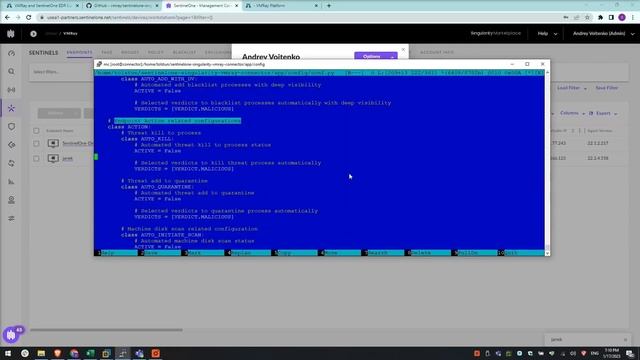
Task: Open a new browser tab with plus
Action: point(329,6)
